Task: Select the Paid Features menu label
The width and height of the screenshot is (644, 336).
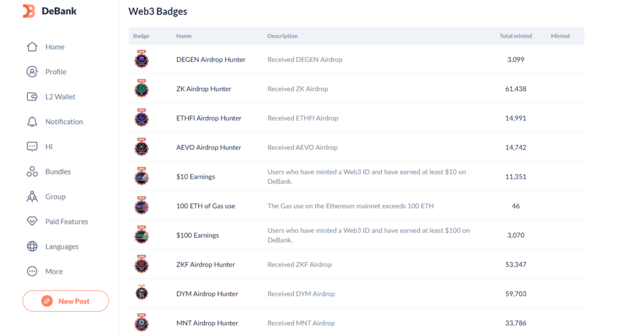Action: click(x=67, y=222)
